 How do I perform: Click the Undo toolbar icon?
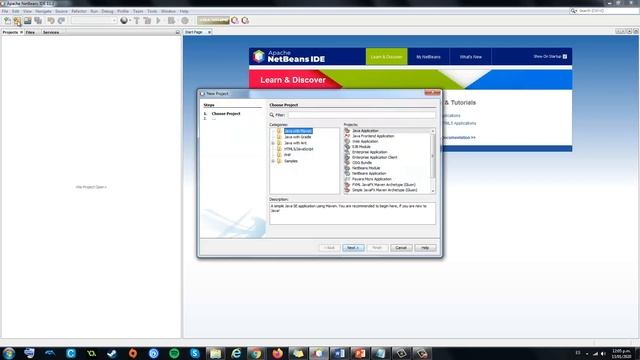[51, 20]
